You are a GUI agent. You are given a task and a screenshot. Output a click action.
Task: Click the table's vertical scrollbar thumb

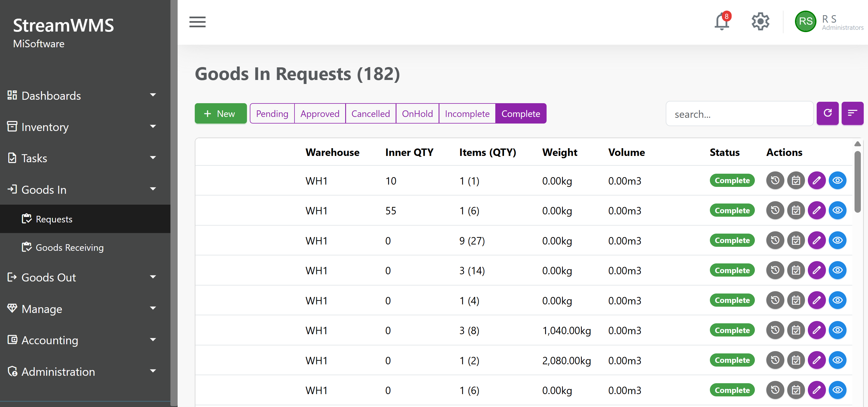[858, 182]
